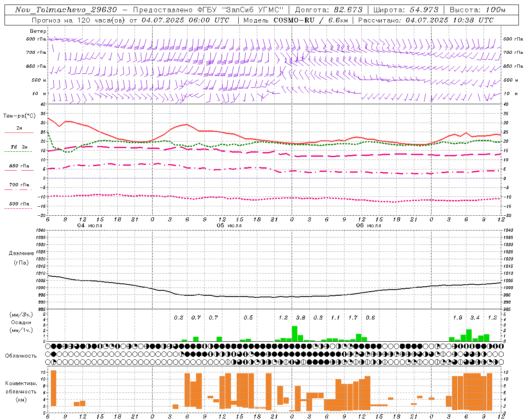Screen dimensions: 525x420
Task: Click the 3-hour precipitation value 1.7
Action: [353, 317]
